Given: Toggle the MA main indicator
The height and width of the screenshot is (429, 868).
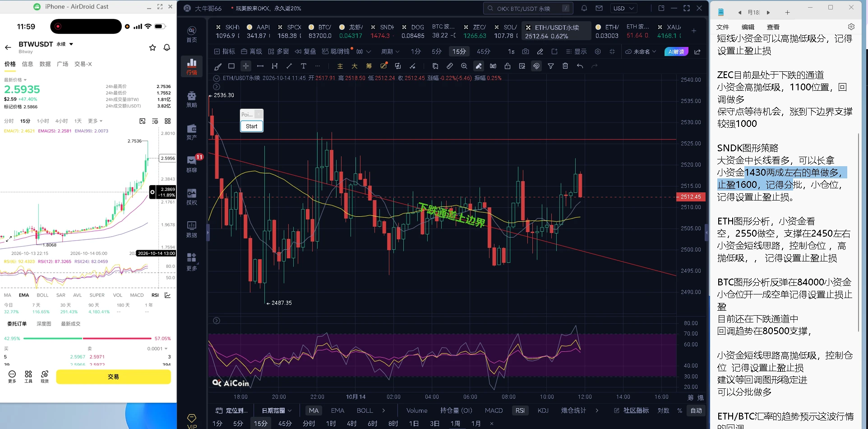Looking at the screenshot, I should tap(314, 410).
